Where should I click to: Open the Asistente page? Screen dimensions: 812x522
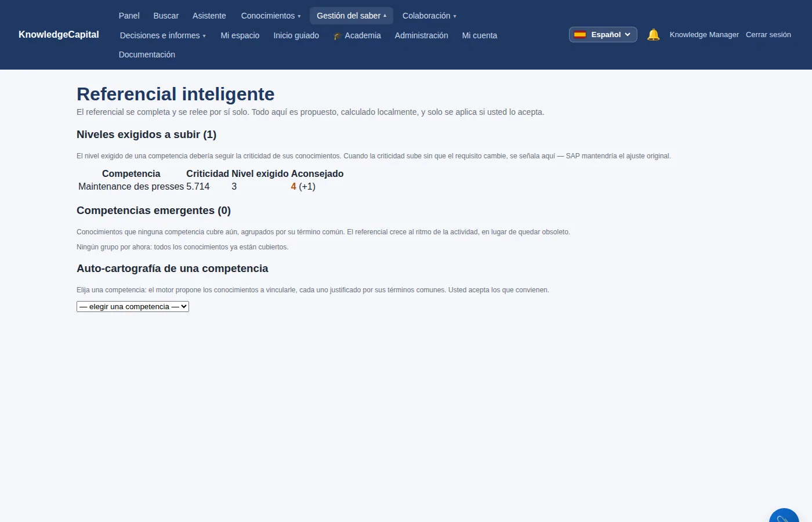pyautogui.click(x=209, y=16)
